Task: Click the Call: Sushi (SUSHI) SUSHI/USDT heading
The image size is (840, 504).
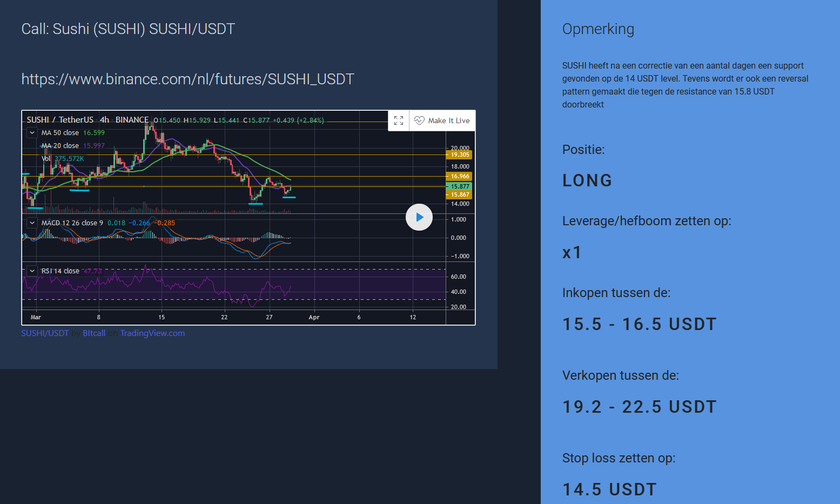Action: pyautogui.click(x=128, y=29)
